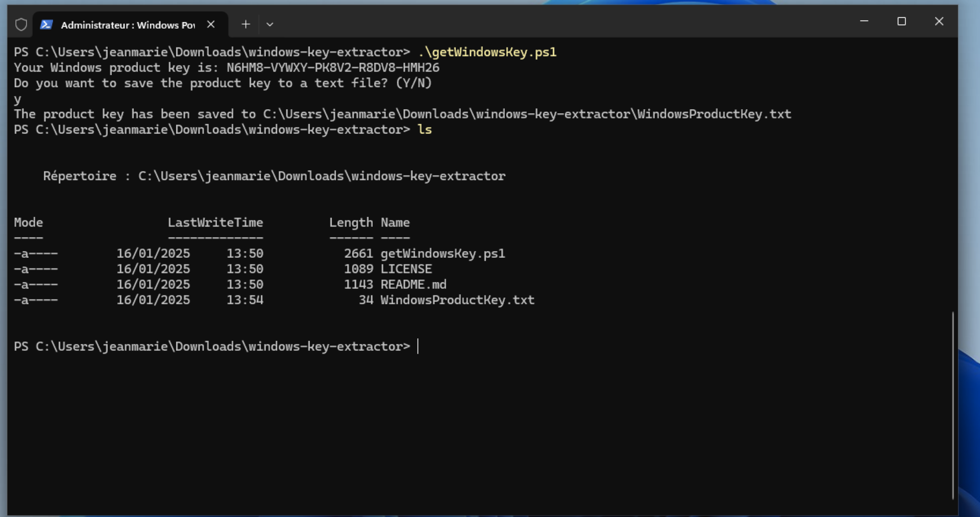Click the length value 2661

pos(358,254)
